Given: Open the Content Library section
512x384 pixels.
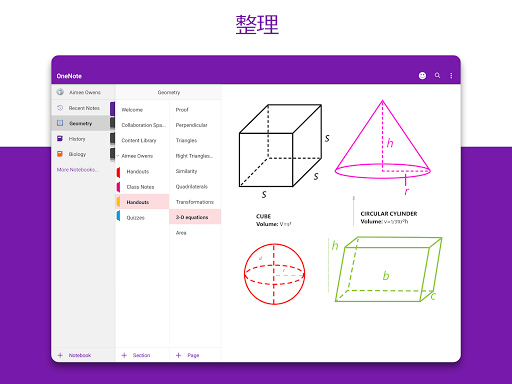Looking at the screenshot, I should 139,140.
